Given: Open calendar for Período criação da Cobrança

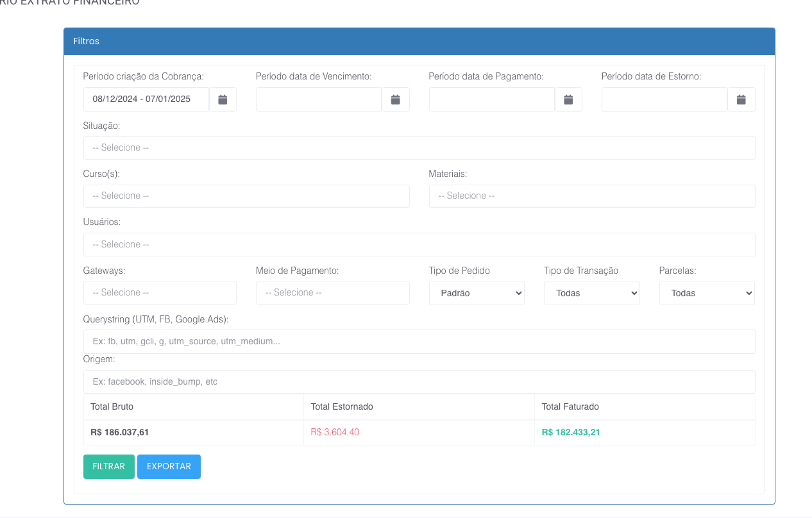Looking at the screenshot, I should pos(223,99).
